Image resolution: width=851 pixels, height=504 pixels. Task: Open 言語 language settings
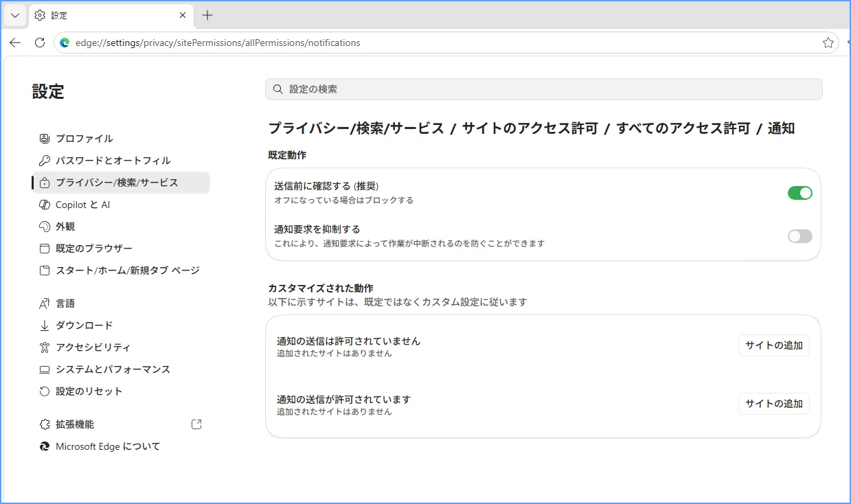[x=121, y=303]
